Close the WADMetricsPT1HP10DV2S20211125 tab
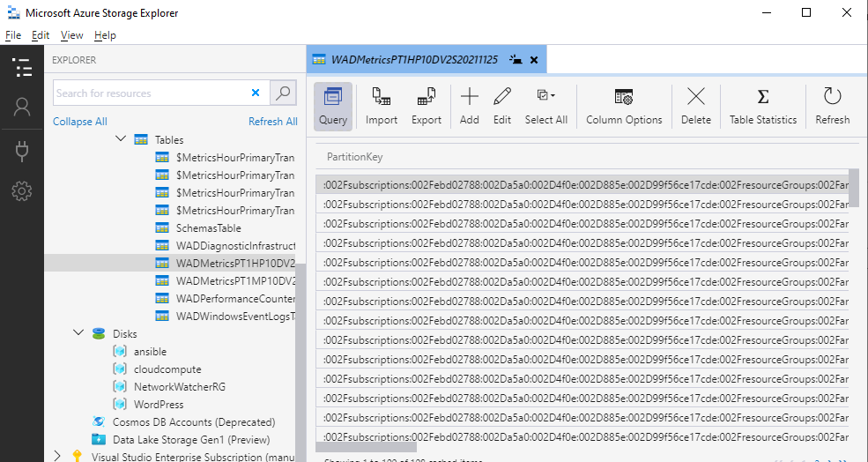868x462 pixels. pos(534,60)
